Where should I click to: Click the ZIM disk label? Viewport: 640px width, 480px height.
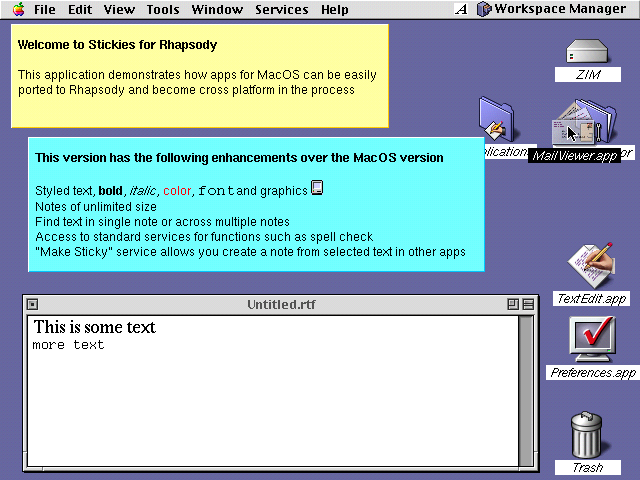coord(588,74)
